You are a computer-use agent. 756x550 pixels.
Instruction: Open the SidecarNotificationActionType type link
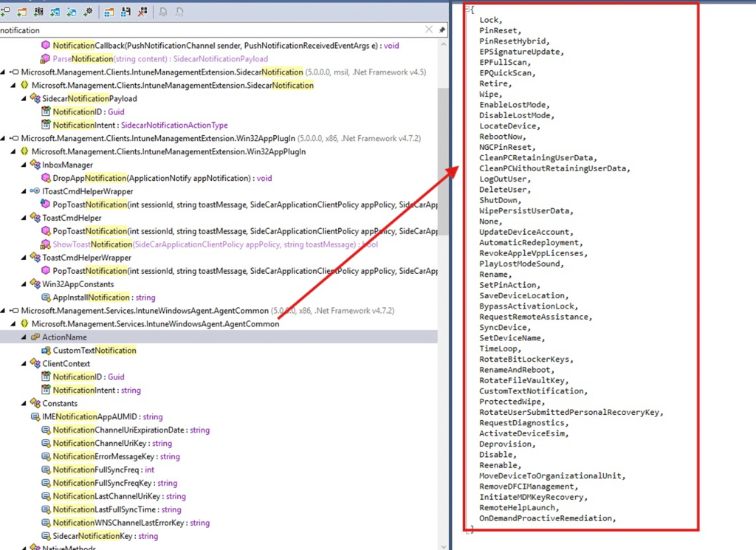tap(174, 125)
